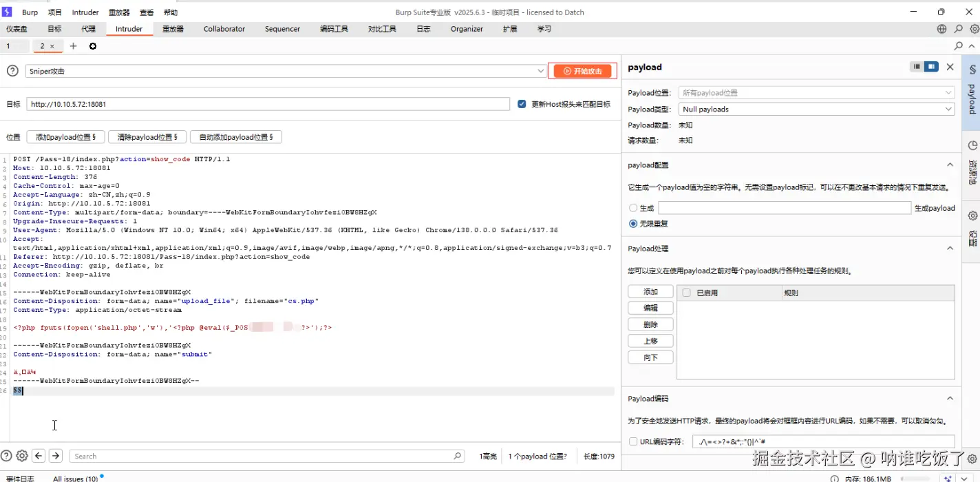
Task: Click 编辑 processing rule button
Action: click(x=650, y=308)
